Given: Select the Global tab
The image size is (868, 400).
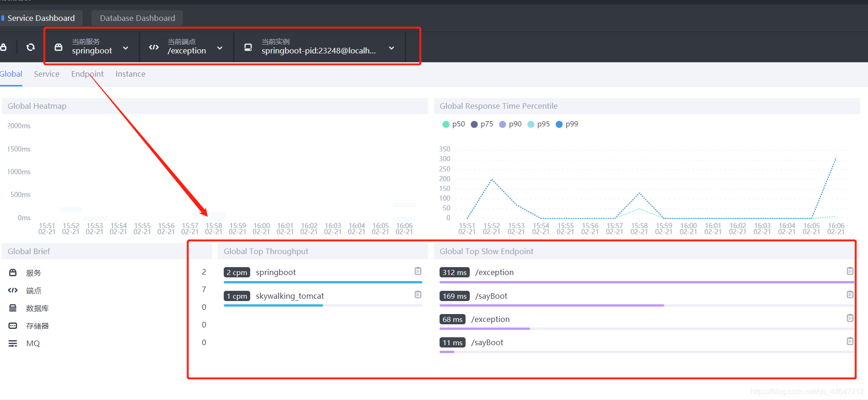Looking at the screenshot, I should 11,74.
